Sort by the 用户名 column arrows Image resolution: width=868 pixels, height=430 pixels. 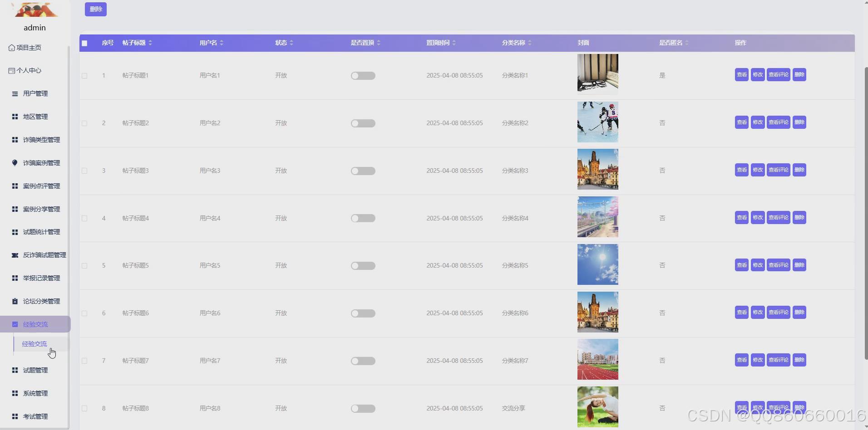pyautogui.click(x=222, y=43)
